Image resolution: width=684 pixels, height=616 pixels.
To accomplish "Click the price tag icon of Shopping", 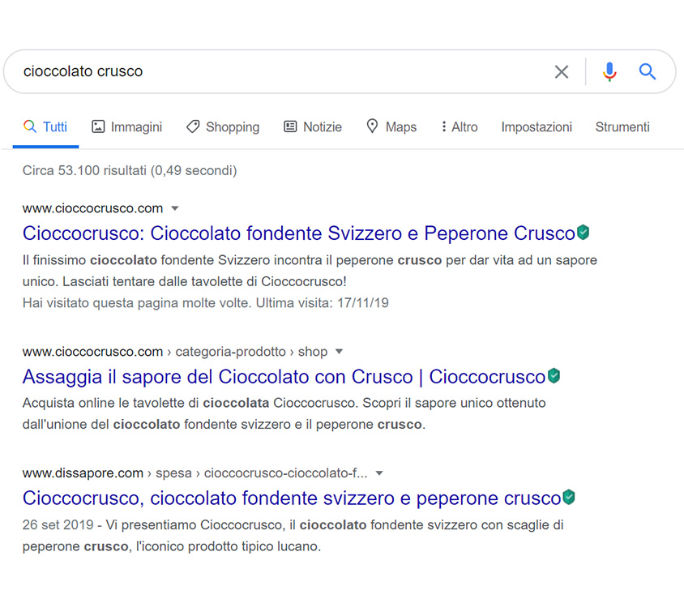I will point(193,126).
